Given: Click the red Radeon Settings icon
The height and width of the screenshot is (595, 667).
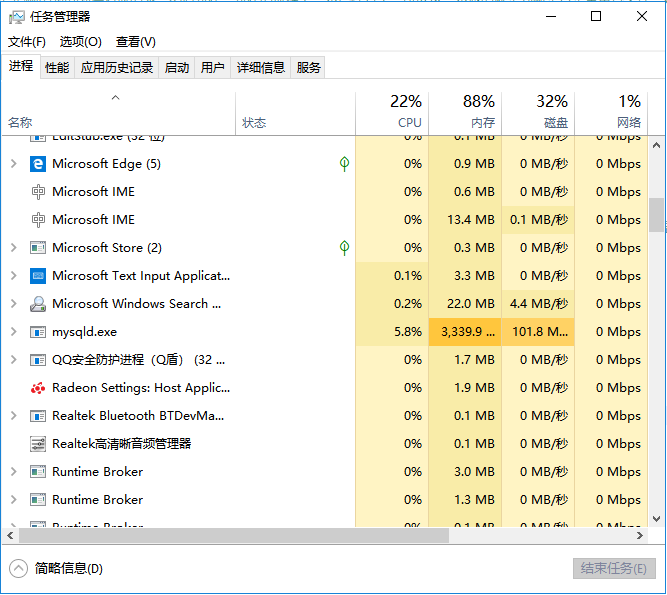Looking at the screenshot, I should 38,388.
